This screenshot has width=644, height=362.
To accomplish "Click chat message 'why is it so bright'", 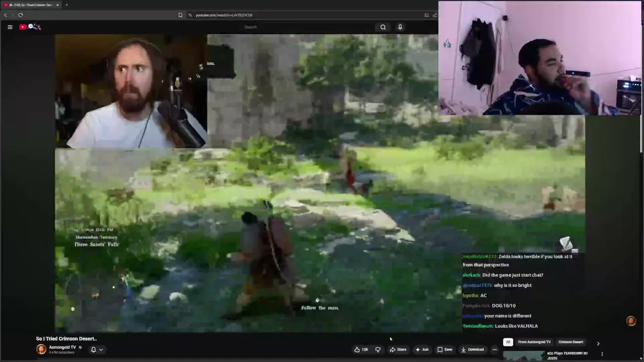I will coord(513,285).
